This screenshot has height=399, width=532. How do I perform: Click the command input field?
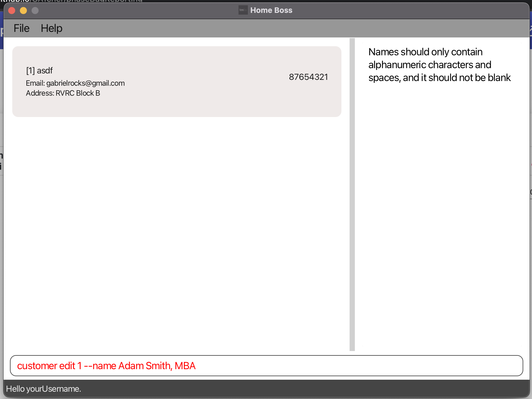tap(266, 366)
